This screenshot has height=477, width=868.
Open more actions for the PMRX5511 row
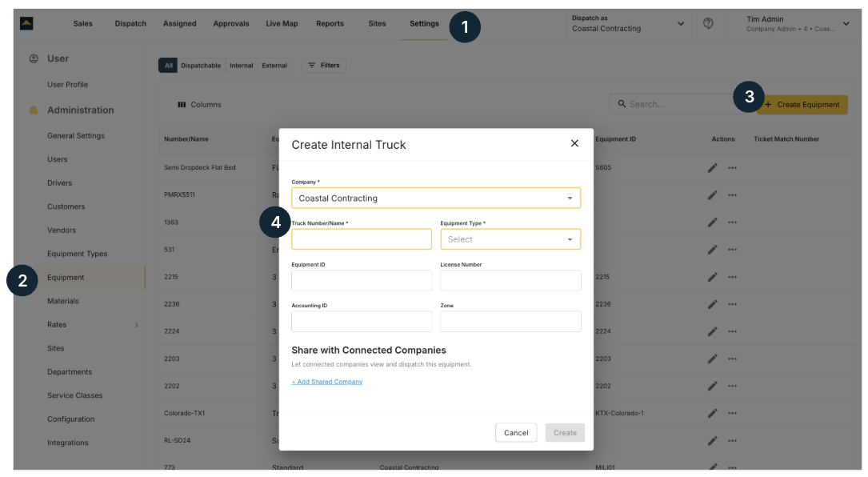point(732,195)
